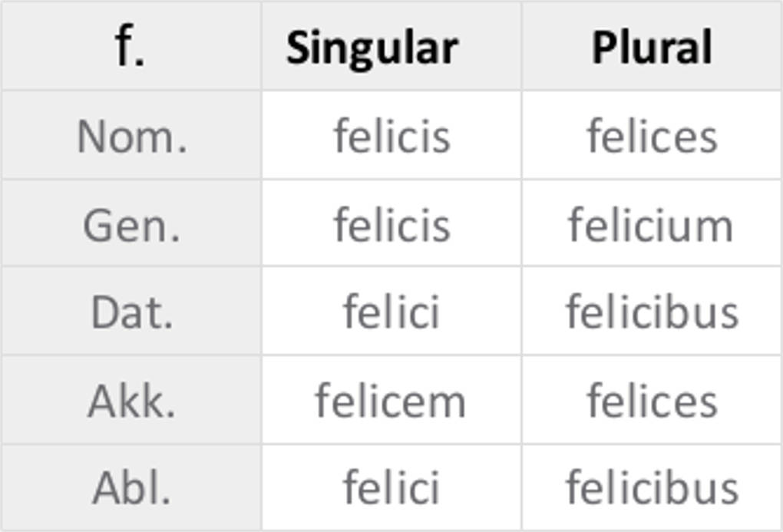Screen dimensions: 783x532
Task: Click the Abl. row label
Action: pyautogui.click(x=131, y=487)
